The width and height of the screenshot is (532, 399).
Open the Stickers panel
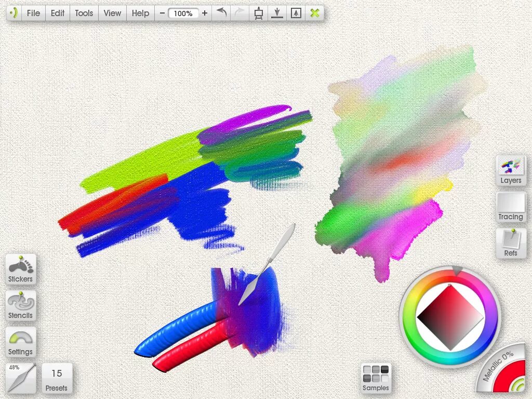coord(21,270)
